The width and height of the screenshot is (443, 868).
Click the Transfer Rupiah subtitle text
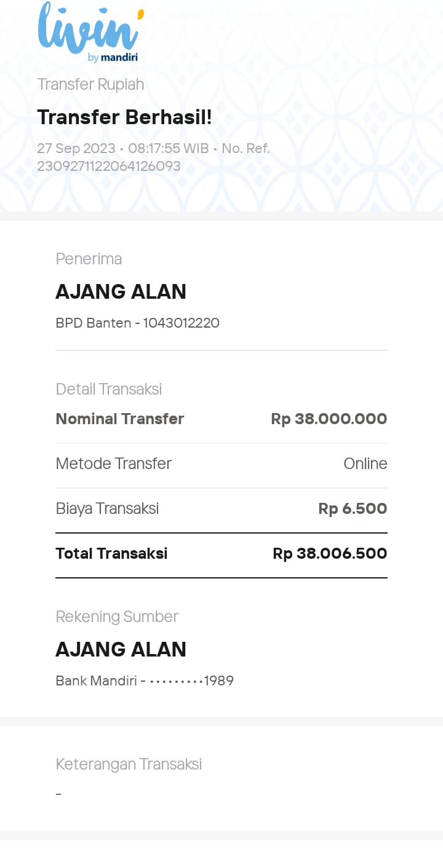[x=90, y=84]
